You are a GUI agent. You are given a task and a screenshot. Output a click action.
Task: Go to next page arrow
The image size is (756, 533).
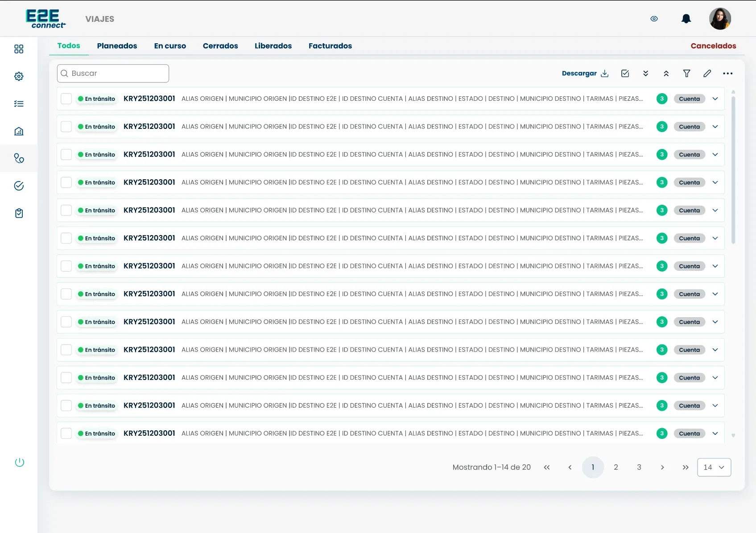pos(663,467)
